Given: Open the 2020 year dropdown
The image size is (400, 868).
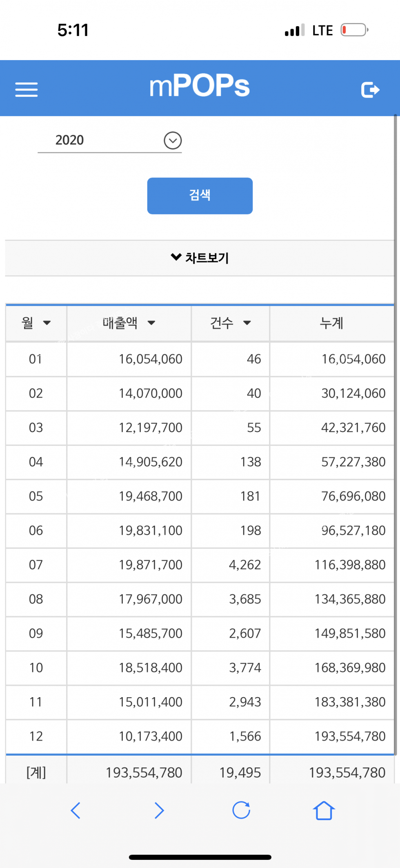Looking at the screenshot, I should (173, 140).
